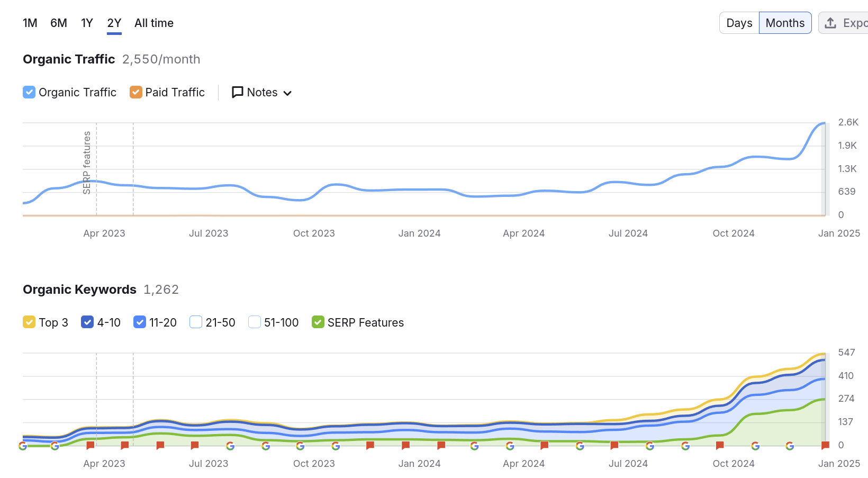Viewport: 868px width, 478px height.
Task: Select the red note flag at Feb 2024
Action: tap(441, 446)
